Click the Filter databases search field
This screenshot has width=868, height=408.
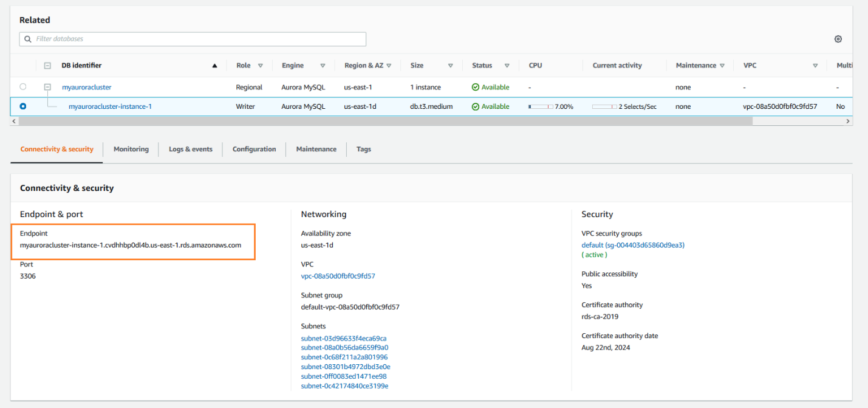pyautogui.click(x=193, y=39)
